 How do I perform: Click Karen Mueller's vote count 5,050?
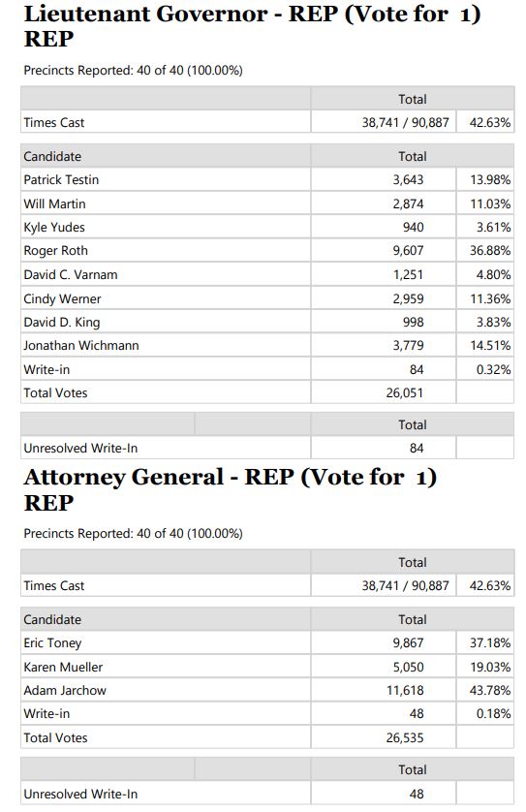tap(408, 667)
